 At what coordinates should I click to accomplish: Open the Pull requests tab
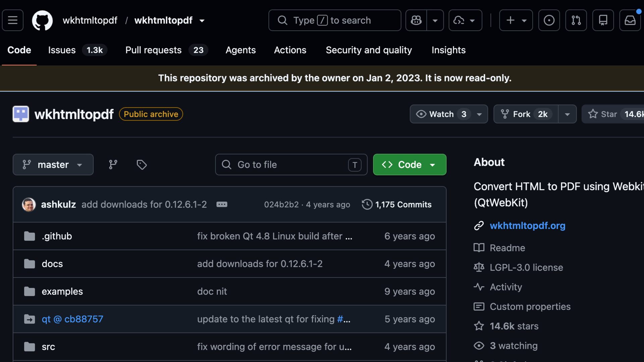click(x=167, y=50)
